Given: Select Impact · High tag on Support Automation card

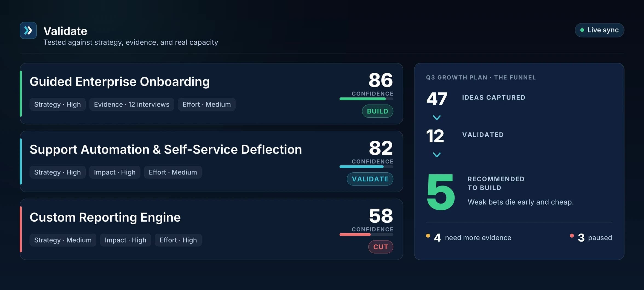Looking at the screenshot, I should pos(115,172).
